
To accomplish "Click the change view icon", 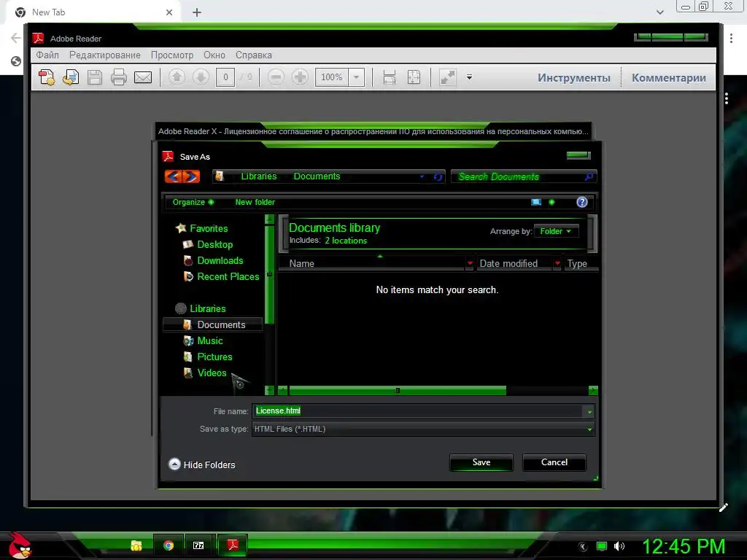I will (x=536, y=202).
